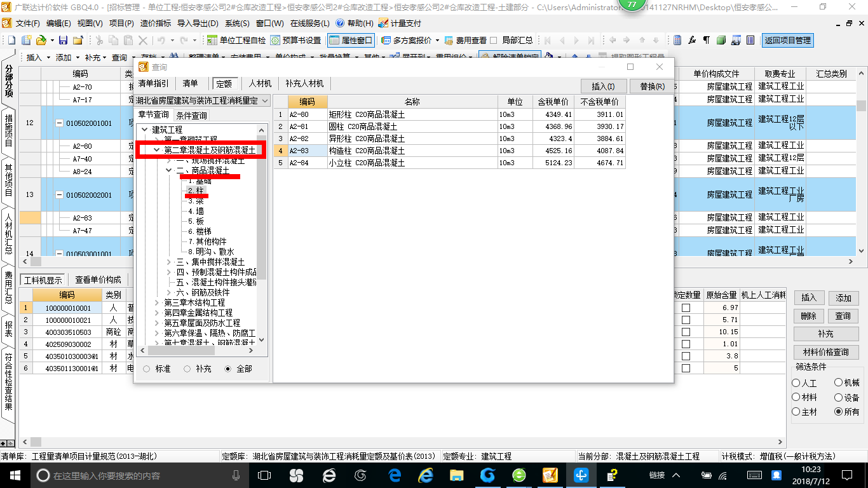Viewport: 868px width, 488px height.
Task: Click the binoculars-window icon in top toolbar
Action: pos(736,40)
